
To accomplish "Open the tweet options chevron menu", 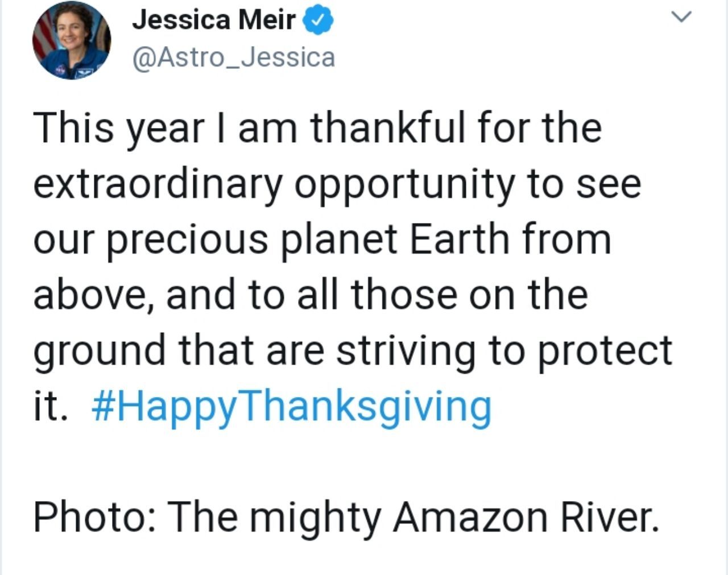I will pyautogui.click(x=681, y=17).
